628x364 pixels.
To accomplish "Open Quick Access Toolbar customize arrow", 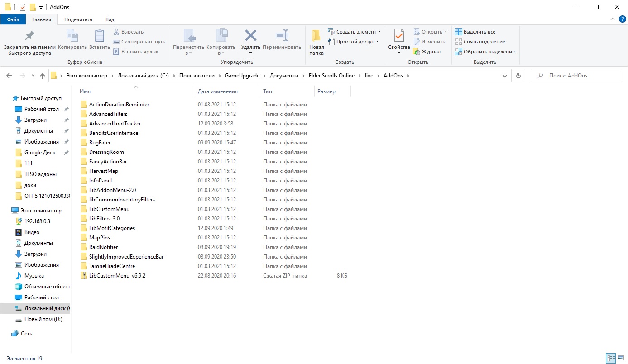I will pyautogui.click(x=41, y=7).
